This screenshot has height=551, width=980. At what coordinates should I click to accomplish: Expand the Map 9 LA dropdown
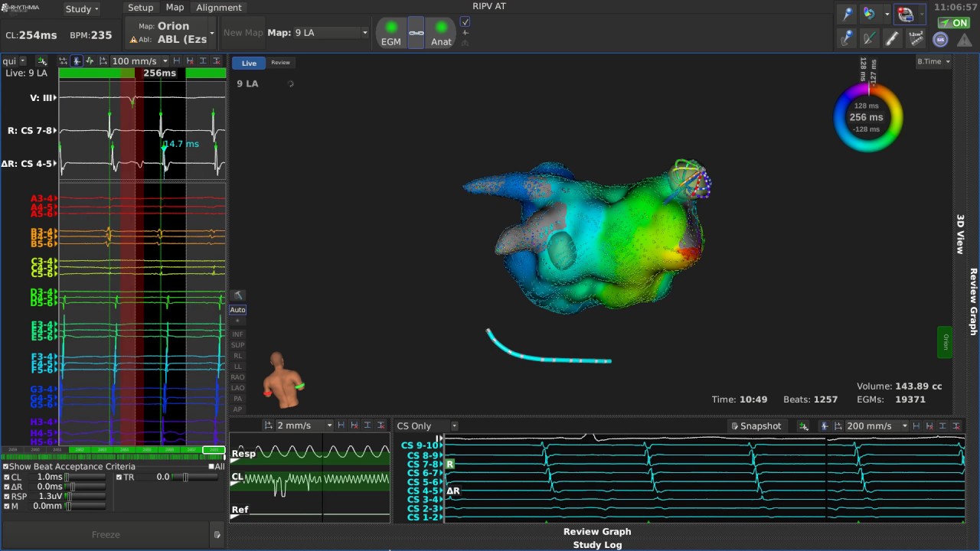pyautogui.click(x=330, y=33)
